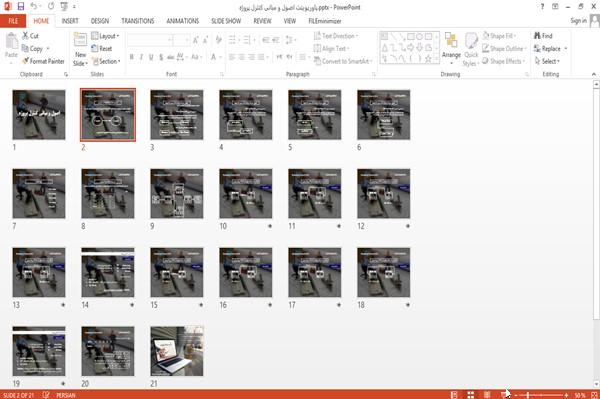
Task: Click the Sign in link
Action: tap(578, 21)
